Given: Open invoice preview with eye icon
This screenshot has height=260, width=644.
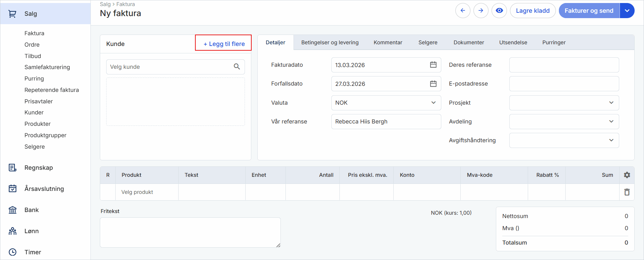Looking at the screenshot, I should coord(499,11).
